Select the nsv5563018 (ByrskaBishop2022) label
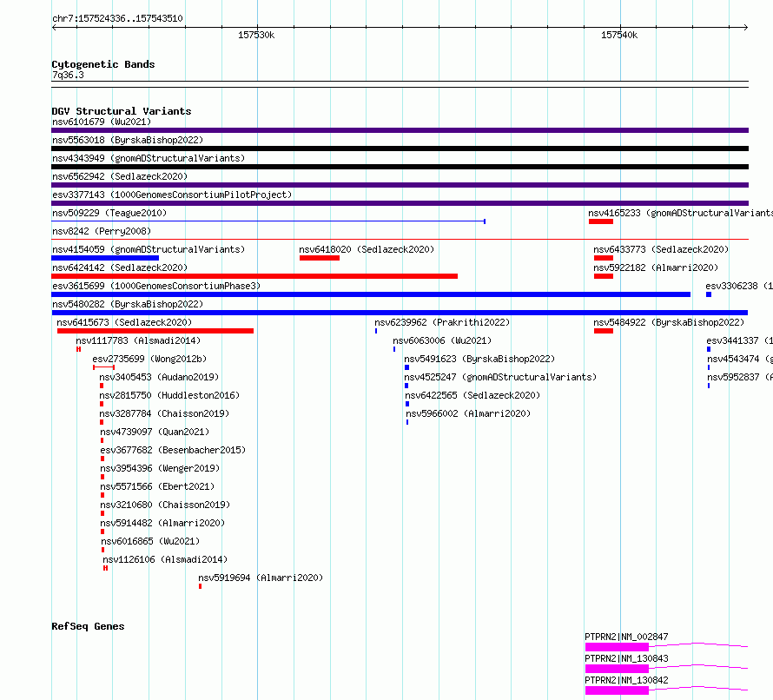This screenshot has height=700, width=773. point(128,140)
